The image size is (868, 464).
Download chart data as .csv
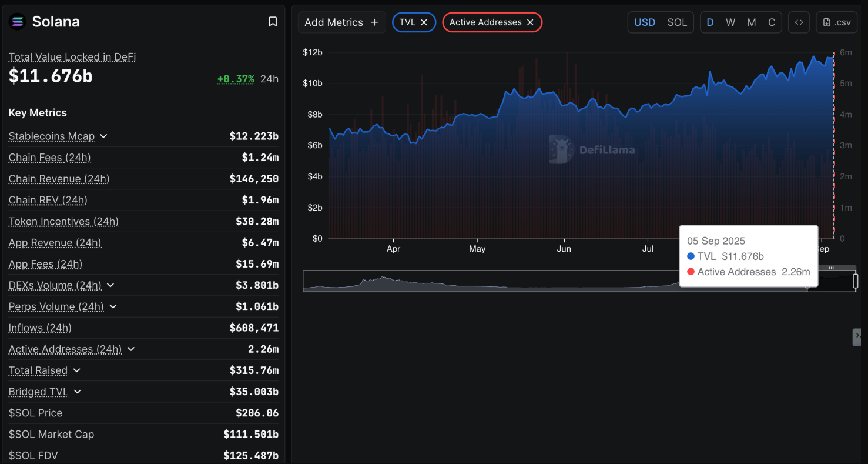tap(837, 22)
